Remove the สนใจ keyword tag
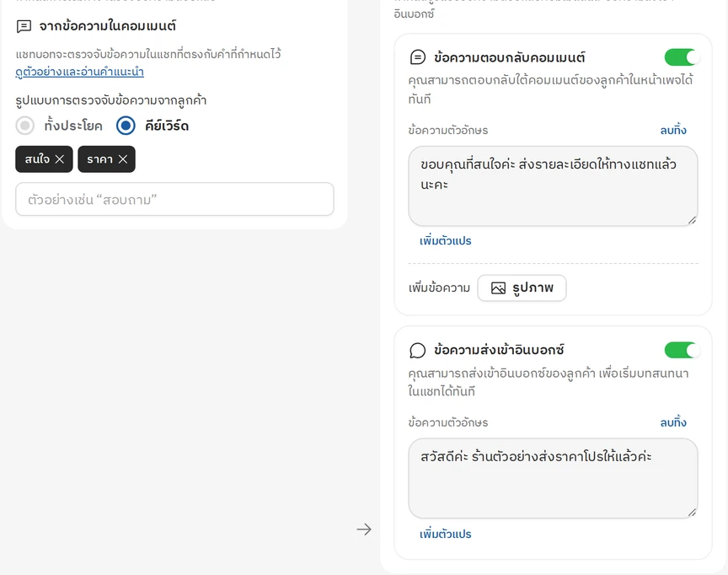The height and width of the screenshot is (575, 728). pyautogui.click(x=60, y=159)
